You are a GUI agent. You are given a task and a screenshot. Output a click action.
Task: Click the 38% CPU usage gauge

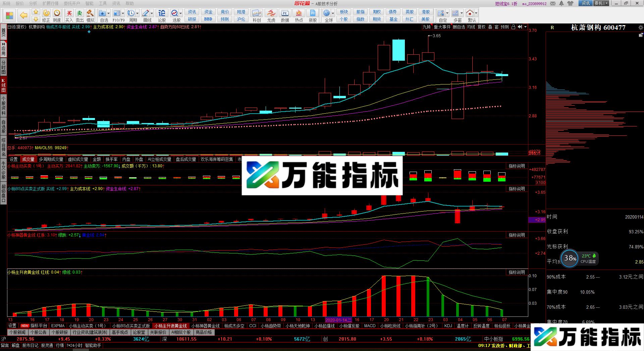(570, 258)
